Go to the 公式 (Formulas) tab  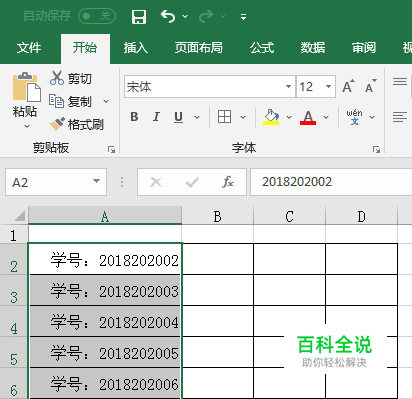(262, 48)
